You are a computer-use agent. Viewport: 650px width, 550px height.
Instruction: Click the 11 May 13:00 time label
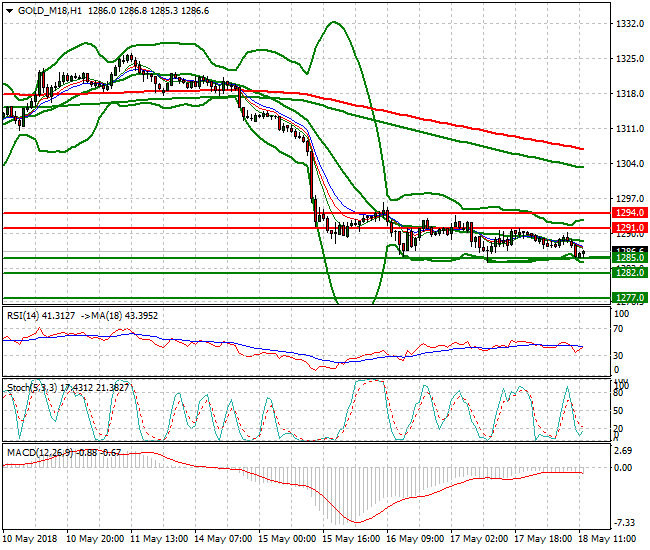coord(159,539)
